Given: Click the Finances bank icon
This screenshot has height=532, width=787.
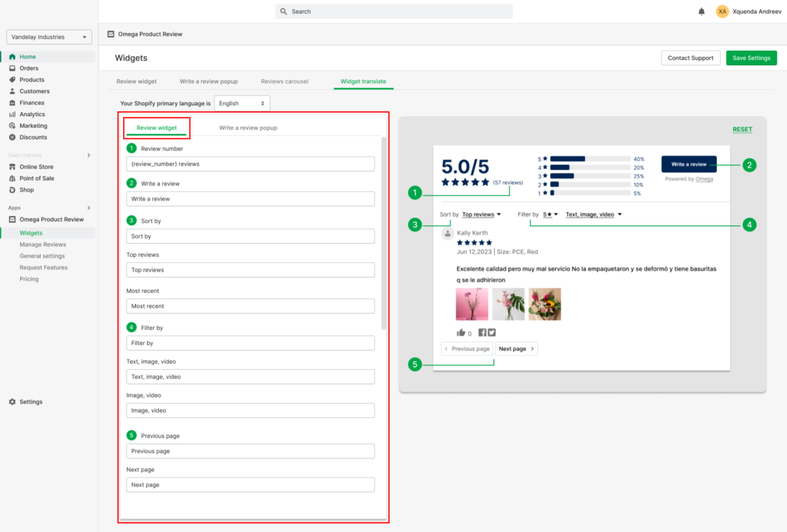Looking at the screenshot, I should (12, 103).
